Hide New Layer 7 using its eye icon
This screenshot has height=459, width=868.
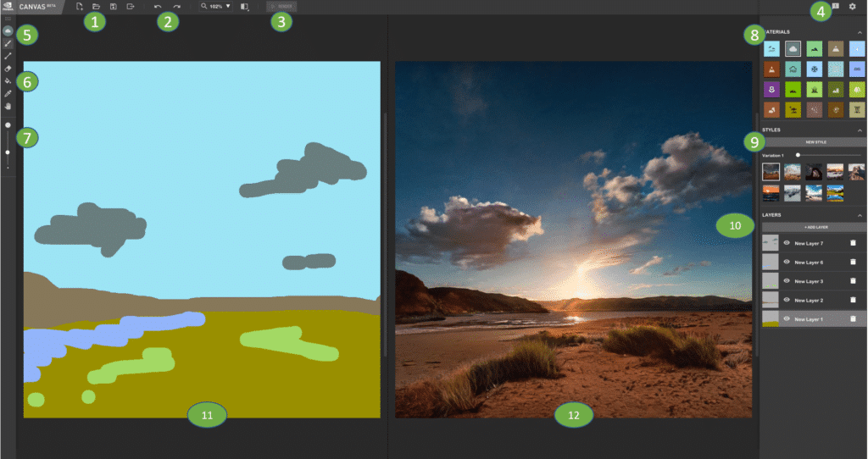click(x=787, y=243)
